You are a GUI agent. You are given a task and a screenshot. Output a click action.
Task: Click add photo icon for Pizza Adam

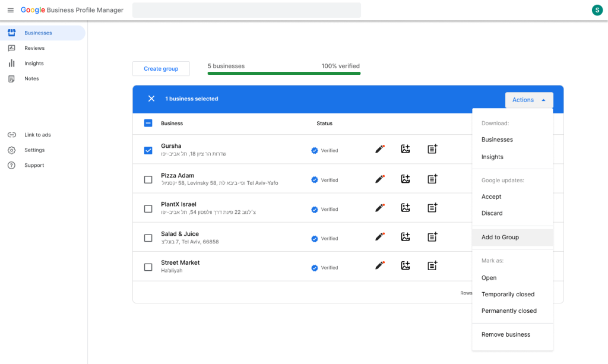point(406,179)
